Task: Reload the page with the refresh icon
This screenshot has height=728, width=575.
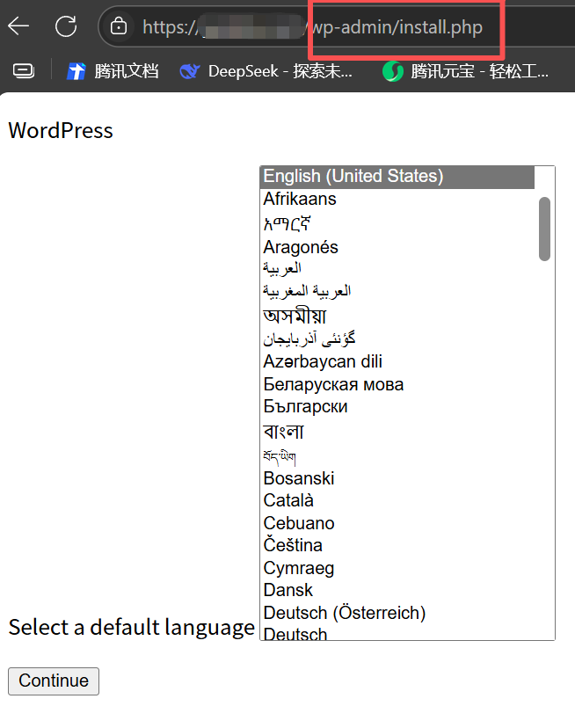Action: [x=66, y=26]
